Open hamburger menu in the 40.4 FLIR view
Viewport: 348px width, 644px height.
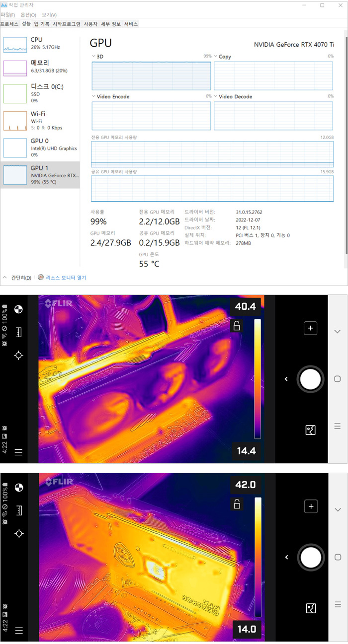pyautogui.click(x=19, y=452)
